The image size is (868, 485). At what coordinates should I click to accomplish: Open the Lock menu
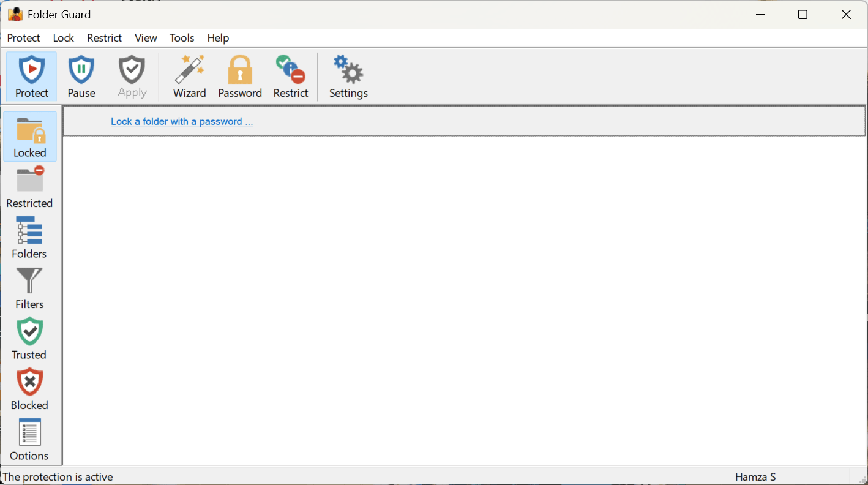64,38
